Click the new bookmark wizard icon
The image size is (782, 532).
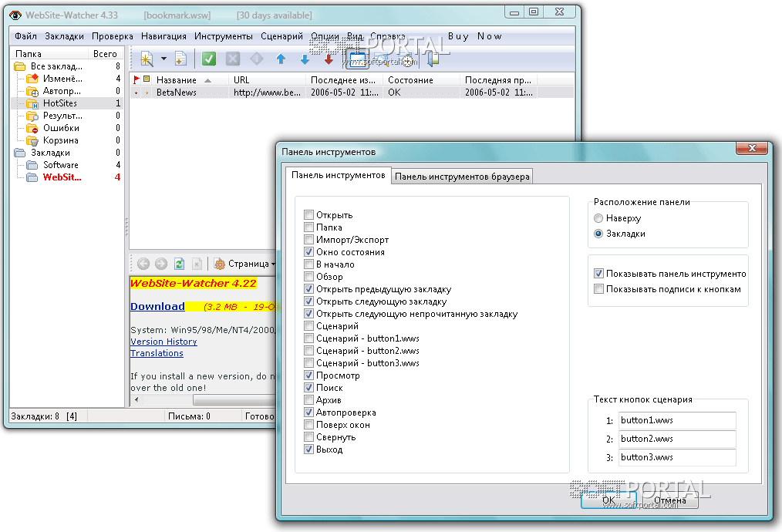click(x=147, y=59)
